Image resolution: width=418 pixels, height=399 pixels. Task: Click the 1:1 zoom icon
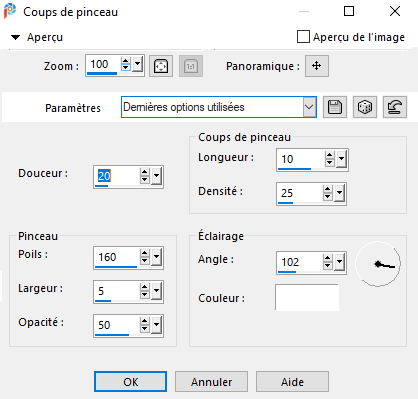(191, 66)
